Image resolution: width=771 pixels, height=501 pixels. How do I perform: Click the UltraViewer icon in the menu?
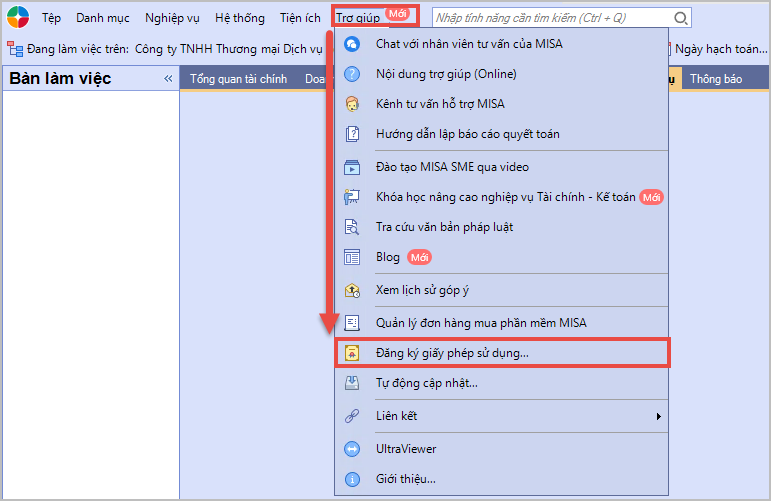[352, 449]
